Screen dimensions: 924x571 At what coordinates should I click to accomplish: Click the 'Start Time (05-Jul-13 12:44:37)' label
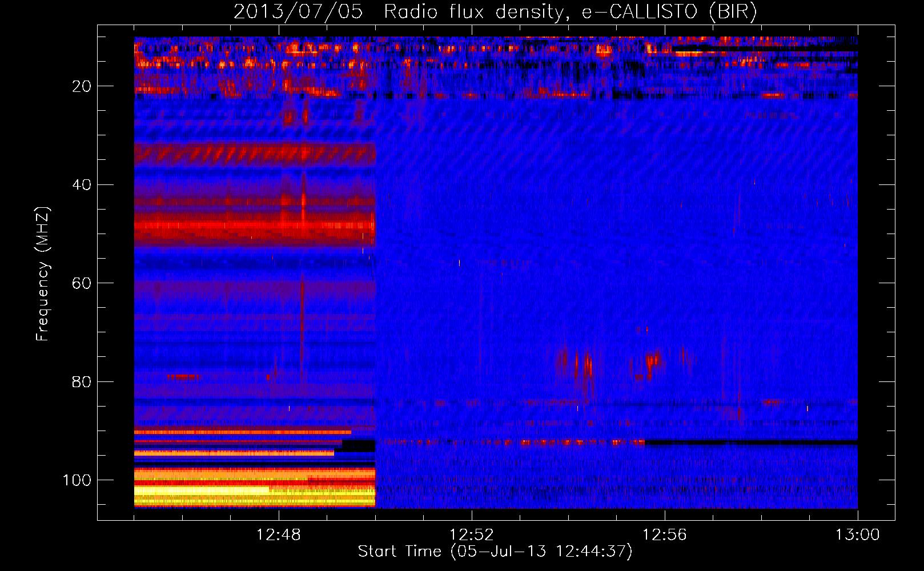[495, 552]
